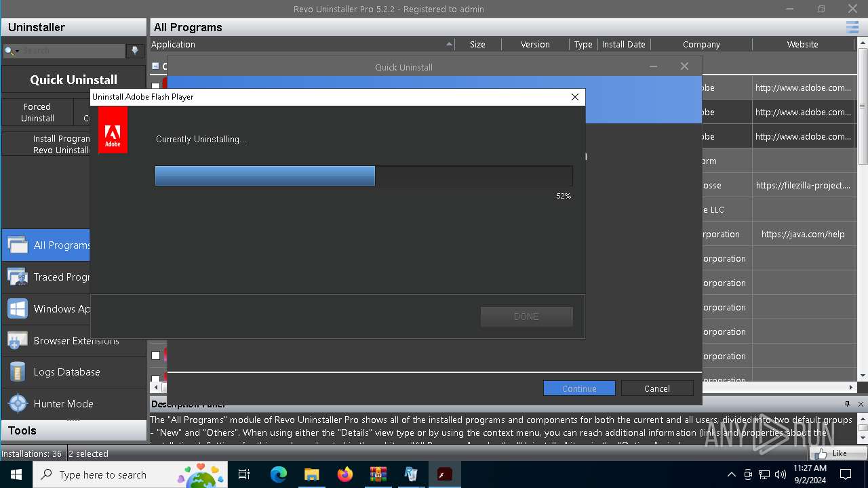
Task: Click the Forced Uninstall button
Action: point(37,113)
